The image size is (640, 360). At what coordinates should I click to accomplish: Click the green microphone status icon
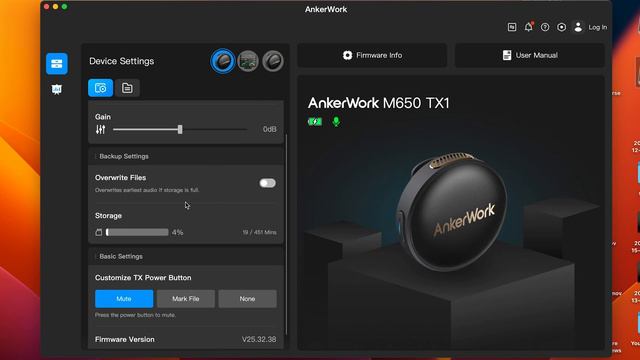[x=336, y=122]
